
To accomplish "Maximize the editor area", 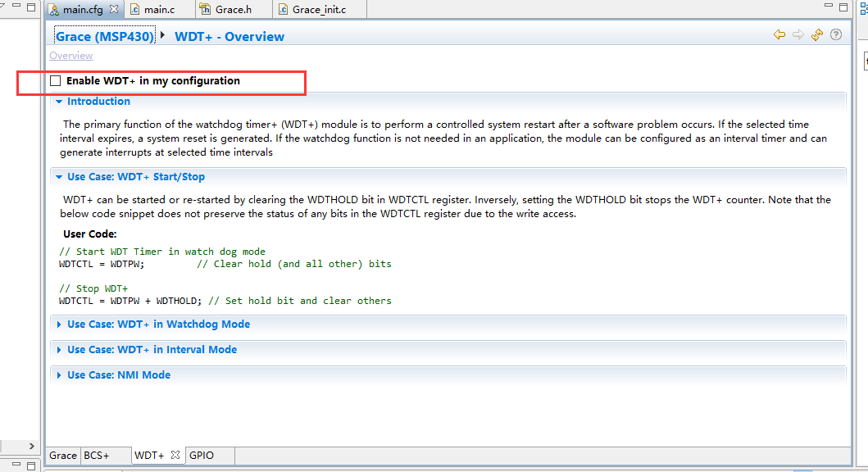I will pyautogui.click(x=843, y=7).
